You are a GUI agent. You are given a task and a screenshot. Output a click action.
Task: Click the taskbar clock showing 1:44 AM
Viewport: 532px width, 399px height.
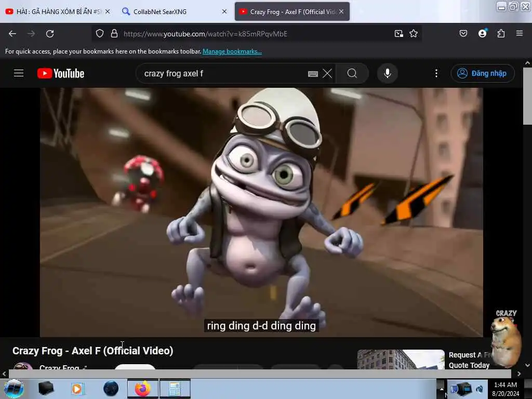[506, 389]
